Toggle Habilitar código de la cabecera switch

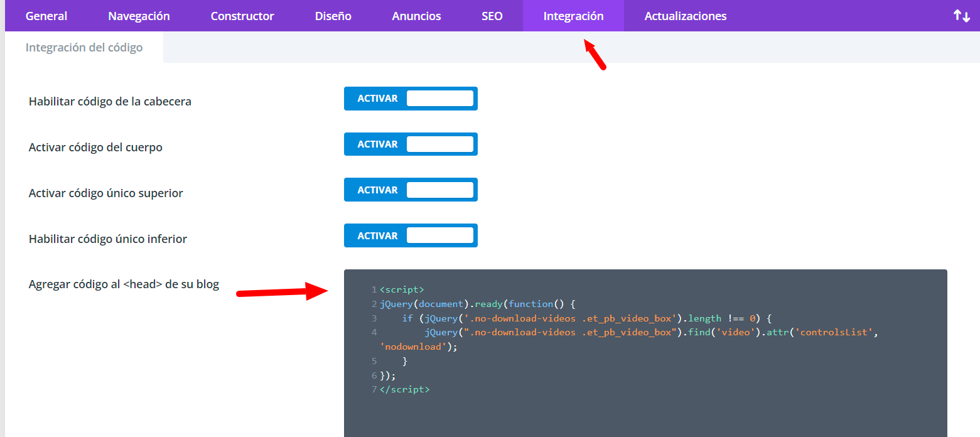(x=411, y=99)
